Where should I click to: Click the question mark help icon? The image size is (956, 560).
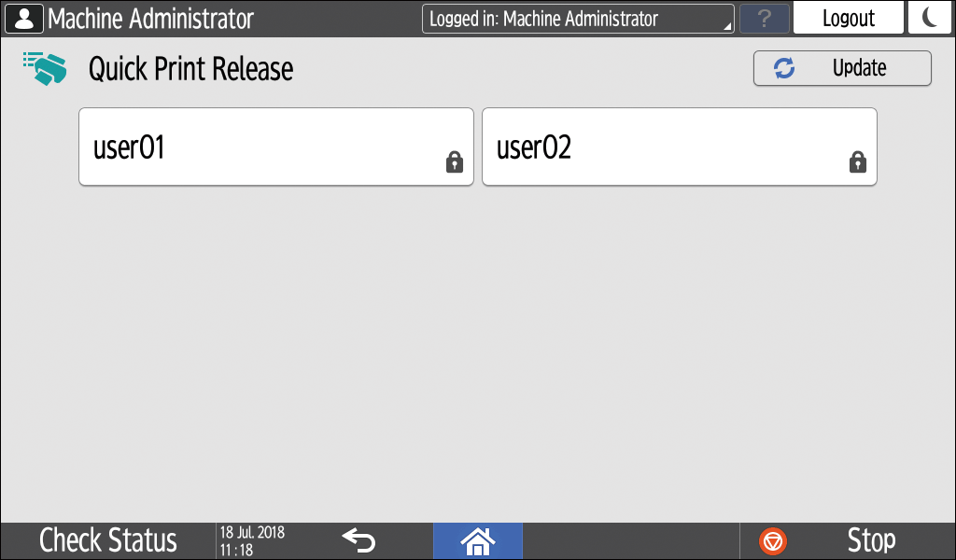coord(765,19)
